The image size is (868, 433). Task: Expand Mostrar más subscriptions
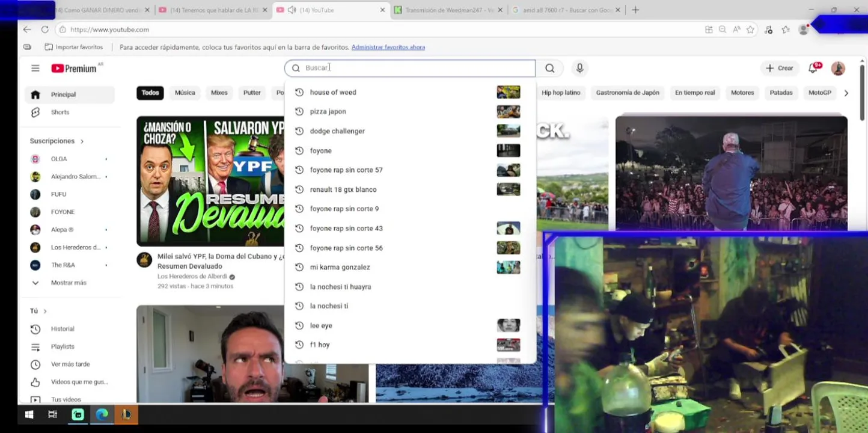pyautogui.click(x=70, y=283)
